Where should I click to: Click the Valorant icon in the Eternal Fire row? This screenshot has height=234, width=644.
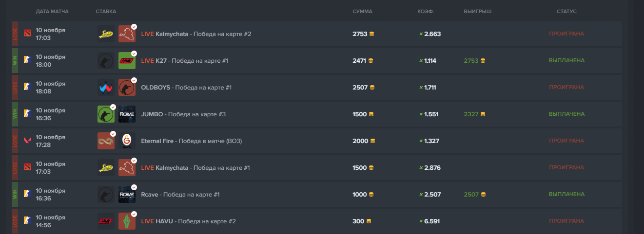27,141
